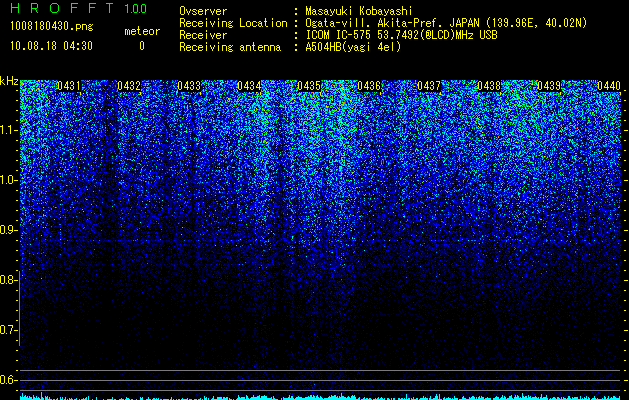Click the filename 1008180430.png
Viewport: 629px width, 400px height.
tap(52, 27)
